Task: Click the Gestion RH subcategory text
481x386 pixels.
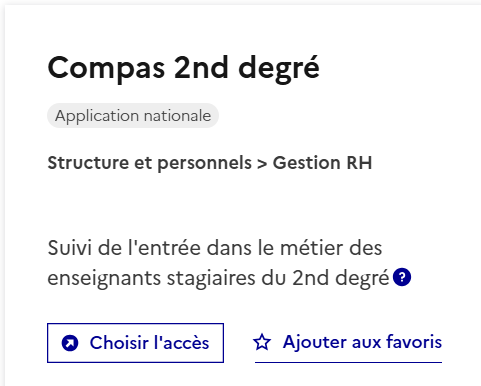Action: pos(322,163)
